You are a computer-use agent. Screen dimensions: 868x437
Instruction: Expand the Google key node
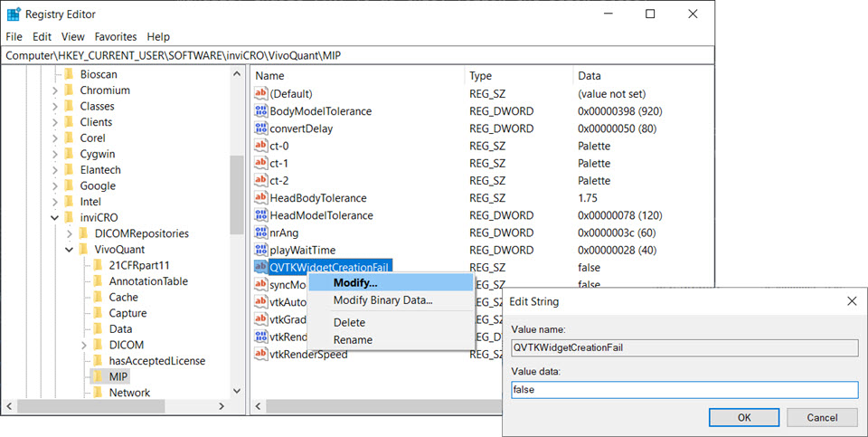pyautogui.click(x=55, y=186)
